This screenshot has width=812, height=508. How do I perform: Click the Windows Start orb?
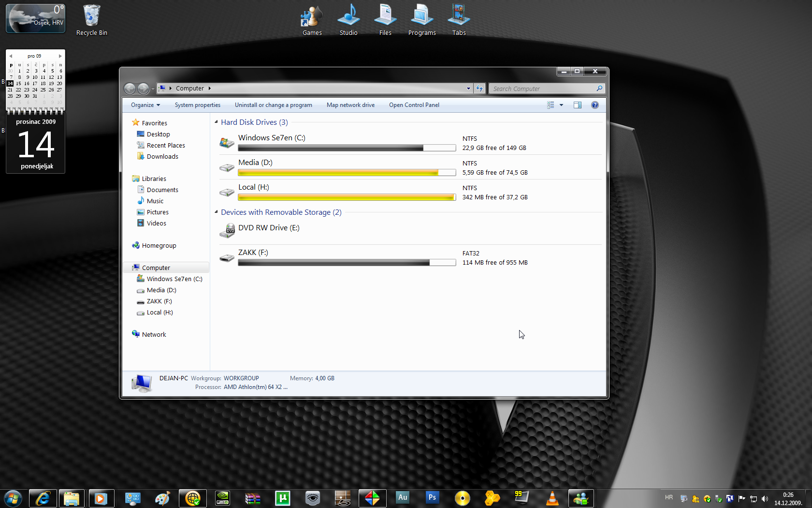(x=13, y=498)
